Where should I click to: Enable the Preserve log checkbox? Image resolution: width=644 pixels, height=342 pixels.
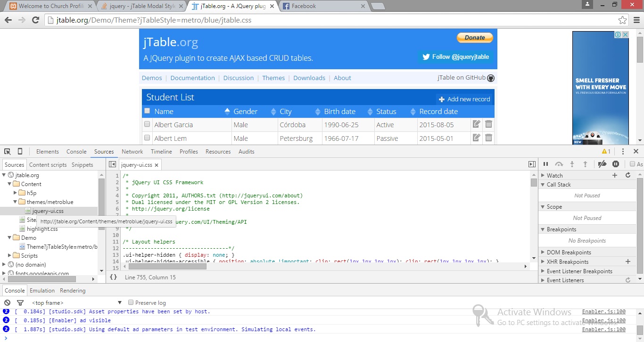[131, 302]
